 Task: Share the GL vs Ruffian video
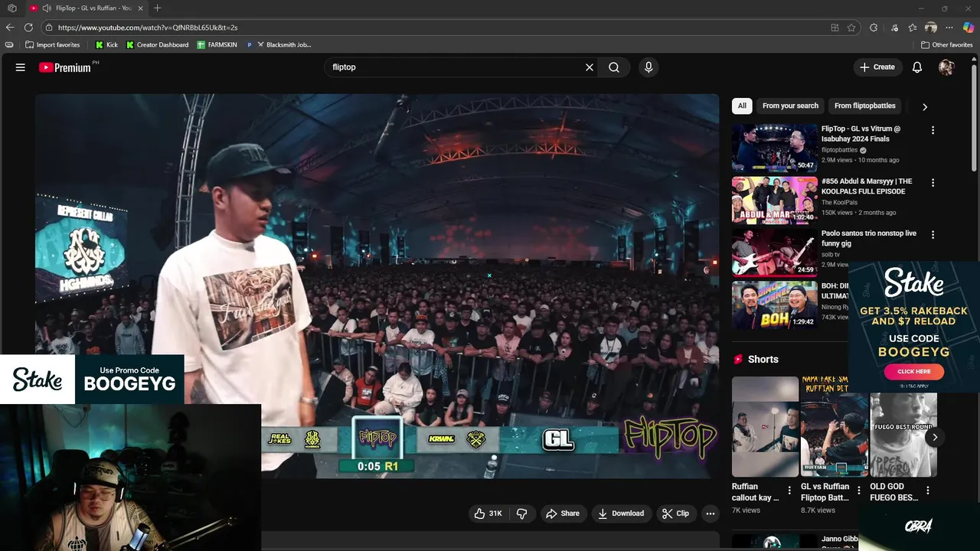coord(563,514)
